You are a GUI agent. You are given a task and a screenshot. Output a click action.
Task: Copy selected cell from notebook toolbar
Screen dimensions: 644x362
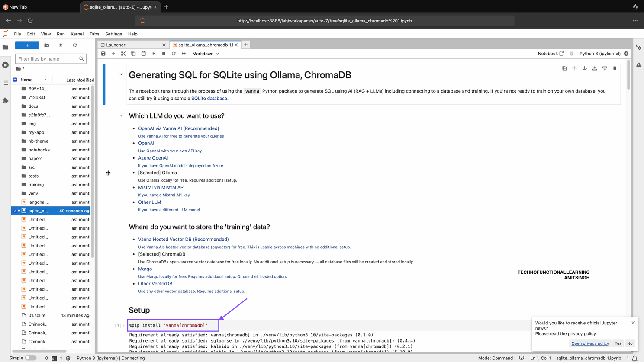click(x=133, y=54)
